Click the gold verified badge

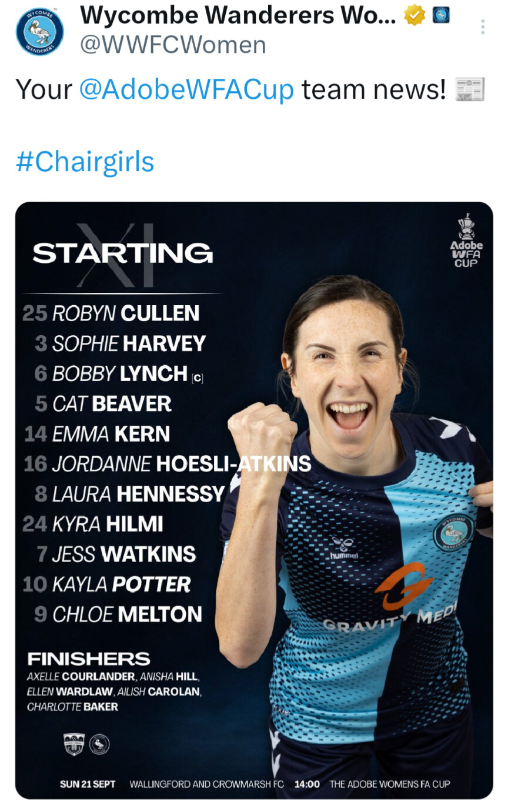415,16
